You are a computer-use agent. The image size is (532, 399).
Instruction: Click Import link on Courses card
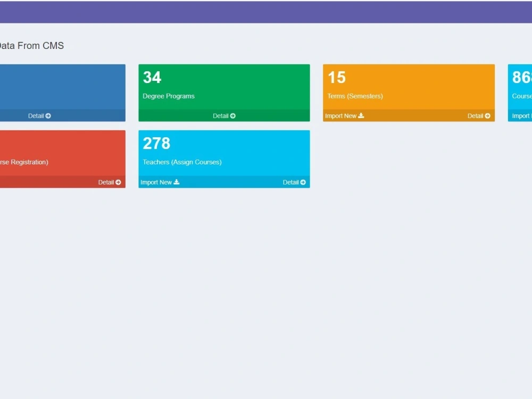(x=522, y=115)
